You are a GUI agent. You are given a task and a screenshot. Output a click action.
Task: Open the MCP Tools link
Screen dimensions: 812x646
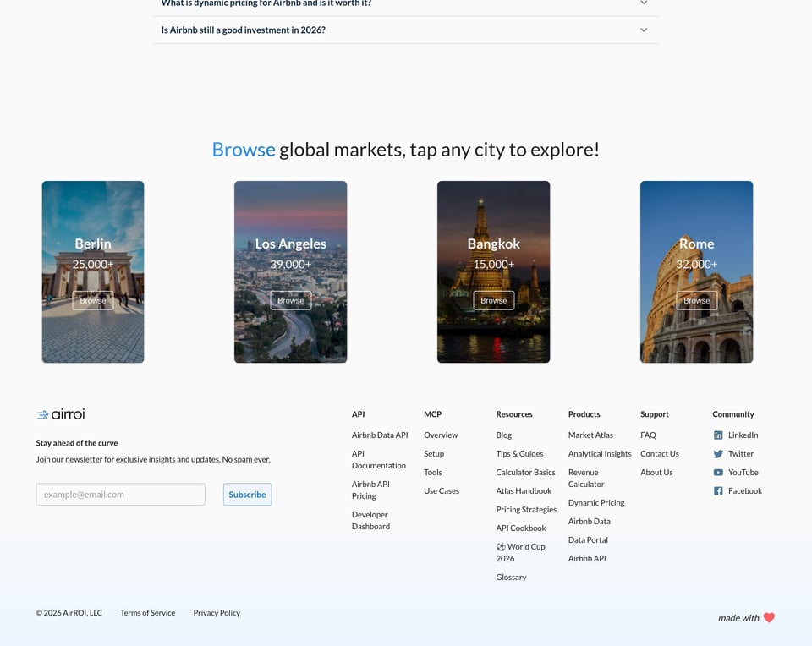pyautogui.click(x=433, y=473)
